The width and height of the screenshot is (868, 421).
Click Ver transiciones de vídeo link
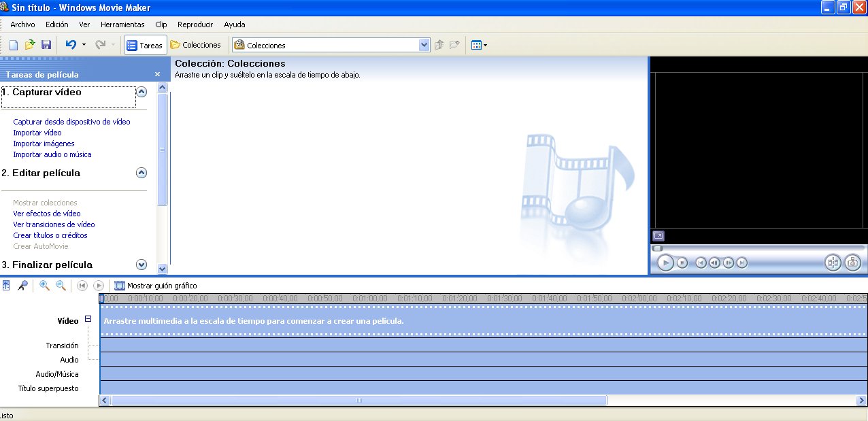click(x=54, y=224)
